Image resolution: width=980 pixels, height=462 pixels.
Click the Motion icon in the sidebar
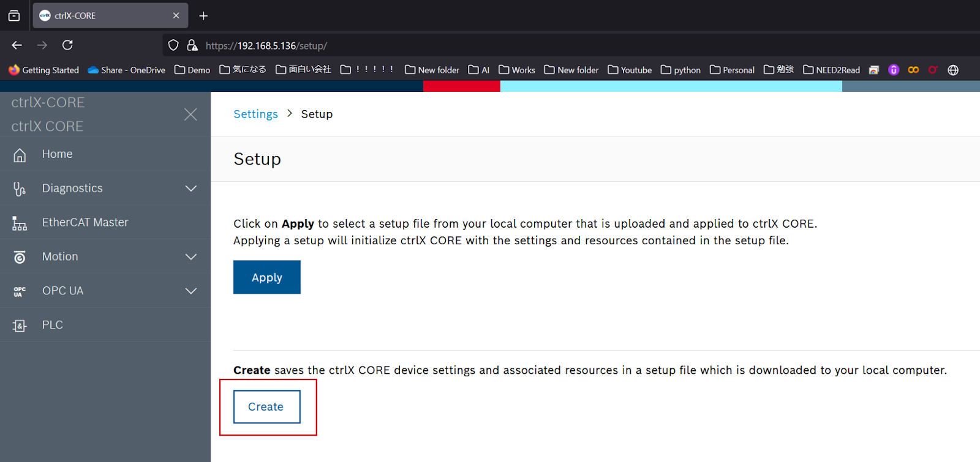(20, 258)
